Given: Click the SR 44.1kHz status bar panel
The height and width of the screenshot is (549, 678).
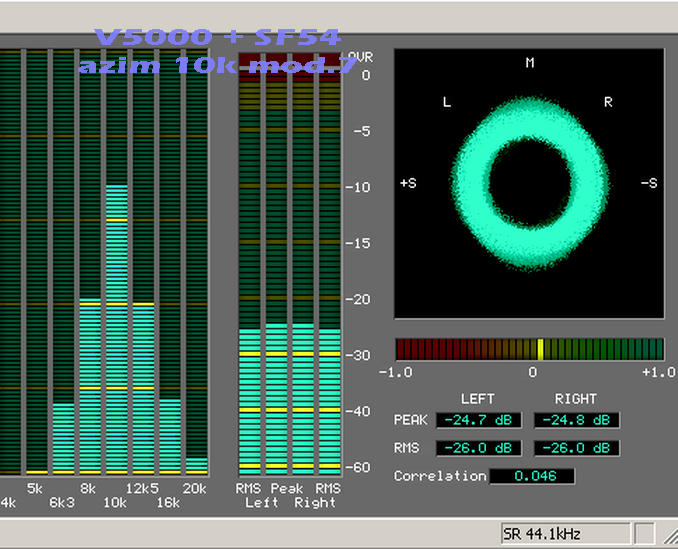Looking at the screenshot, I should click(x=565, y=533).
